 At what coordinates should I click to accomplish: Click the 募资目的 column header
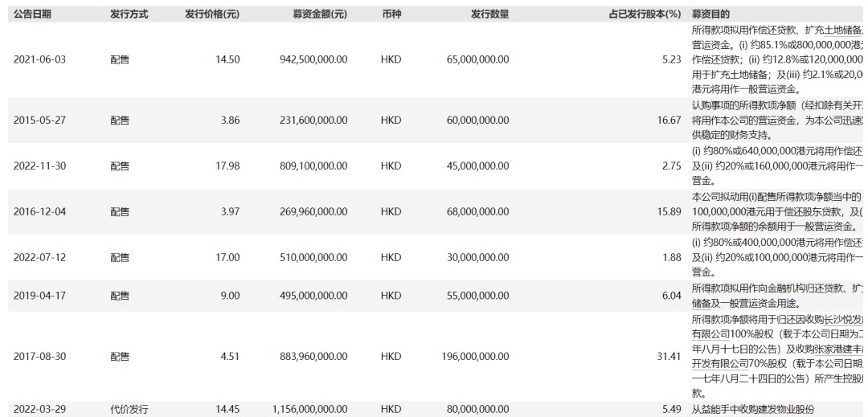click(710, 14)
